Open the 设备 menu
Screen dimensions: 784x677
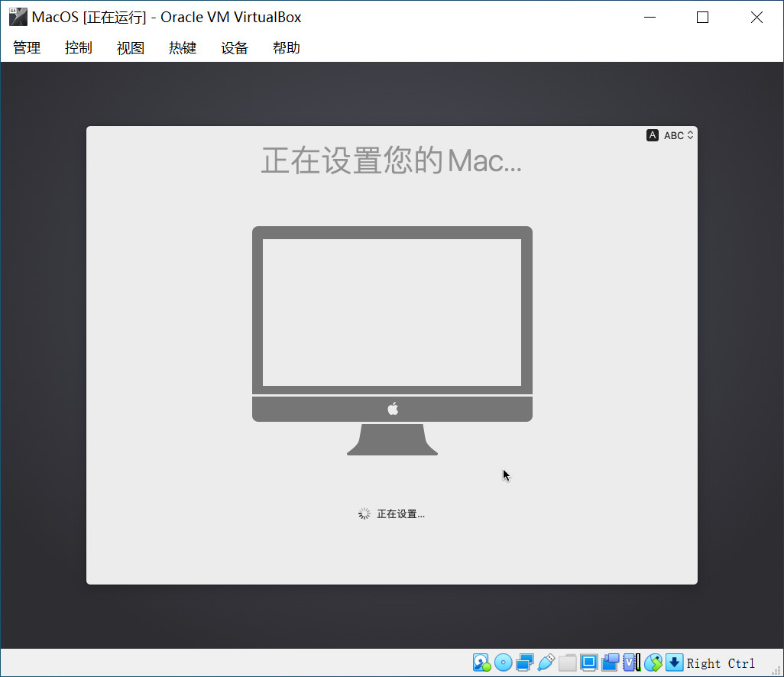coord(235,48)
